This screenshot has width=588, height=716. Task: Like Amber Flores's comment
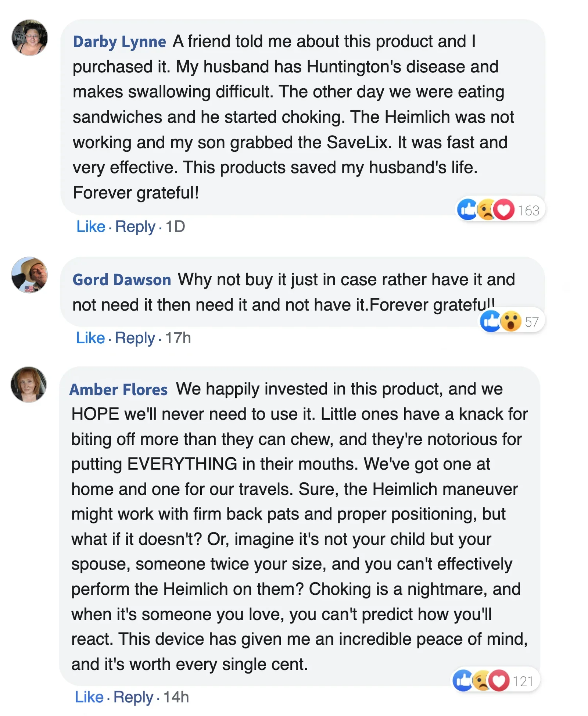point(89,697)
